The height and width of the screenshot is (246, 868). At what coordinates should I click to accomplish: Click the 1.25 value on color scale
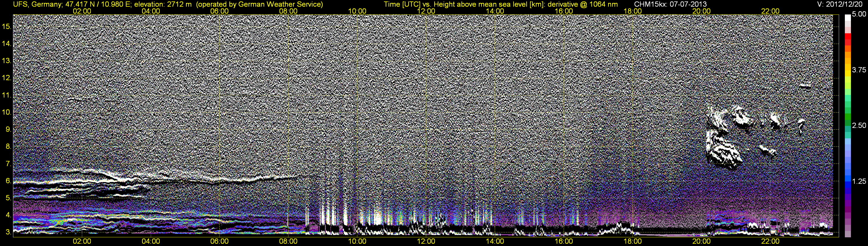(x=859, y=181)
